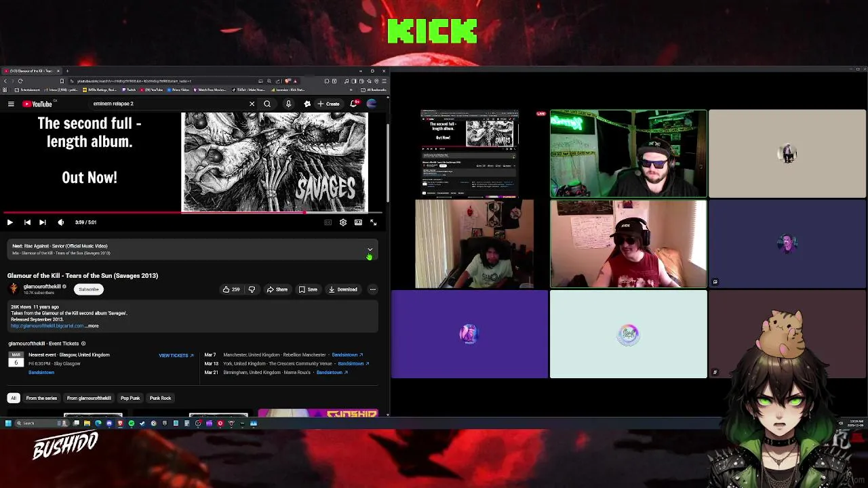This screenshot has width=868, height=488.
Task: Download the video
Action: tap(342, 289)
